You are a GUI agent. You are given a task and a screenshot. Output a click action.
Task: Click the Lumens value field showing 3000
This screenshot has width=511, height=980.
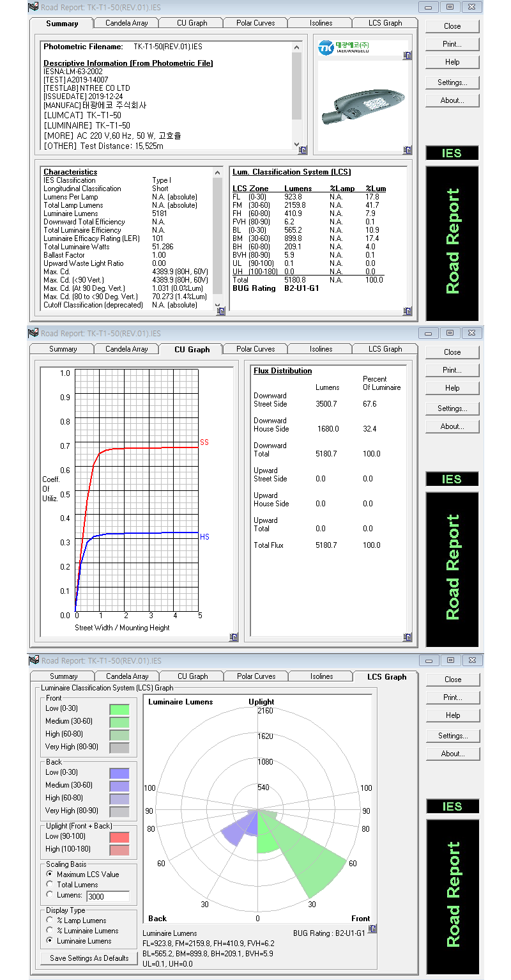[108, 896]
